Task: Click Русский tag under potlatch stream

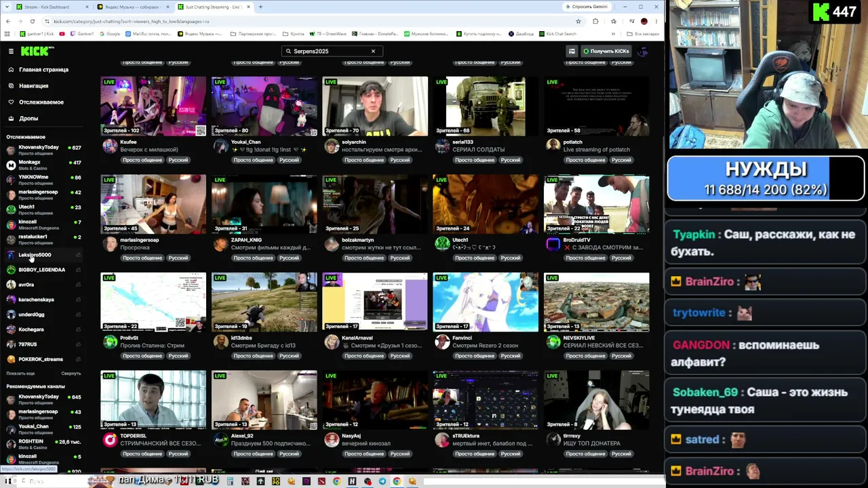Action: point(621,161)
